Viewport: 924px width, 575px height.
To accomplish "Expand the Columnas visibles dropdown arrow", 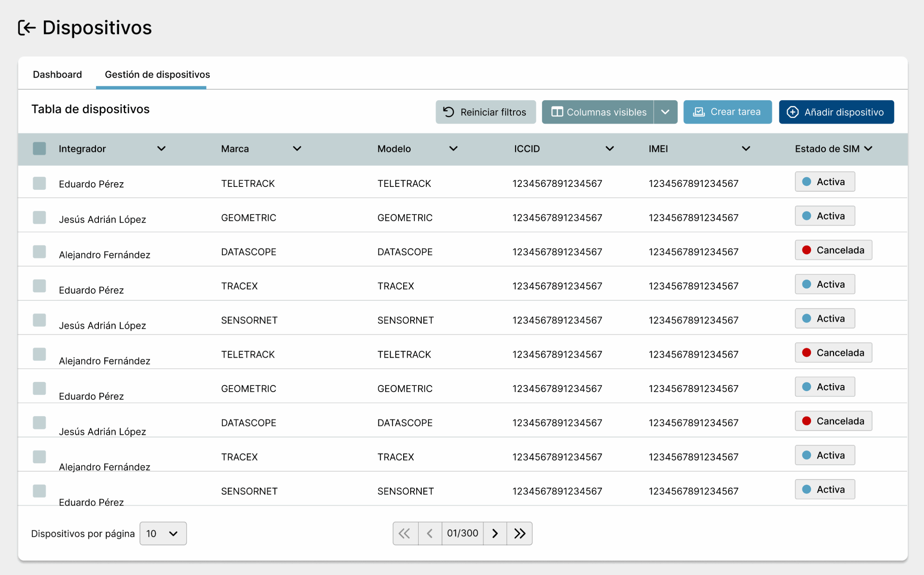I will 665,112.
